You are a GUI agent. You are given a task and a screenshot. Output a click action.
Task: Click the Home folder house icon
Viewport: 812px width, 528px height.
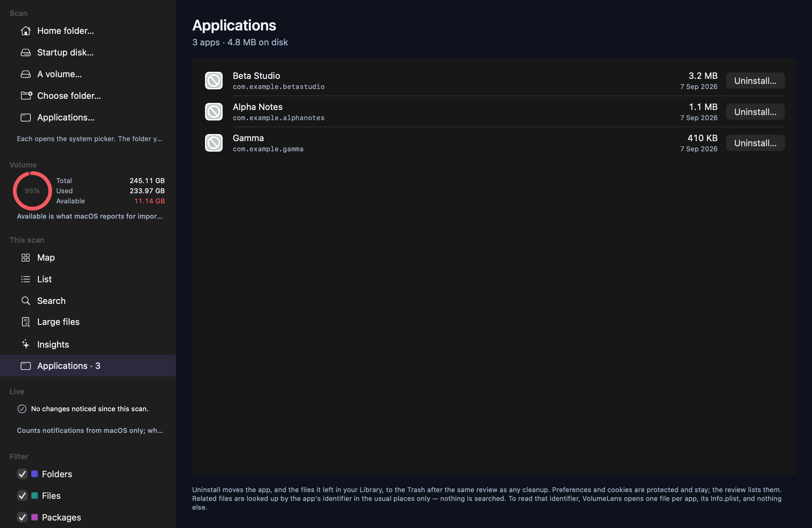(x=26, y=31)
